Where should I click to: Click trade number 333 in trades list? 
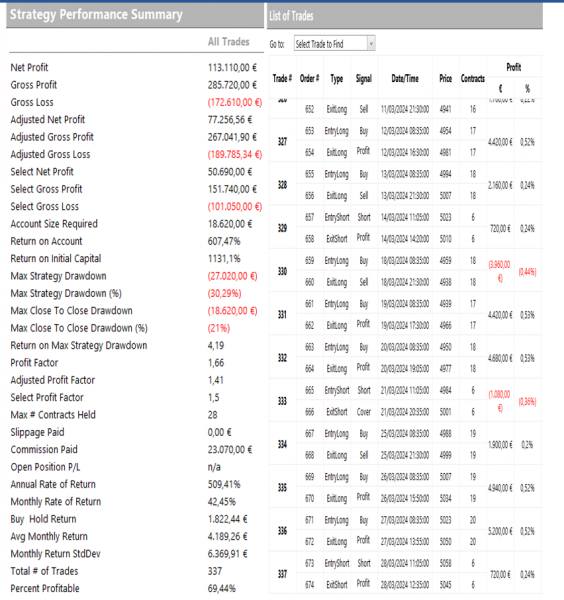[282, 401]
